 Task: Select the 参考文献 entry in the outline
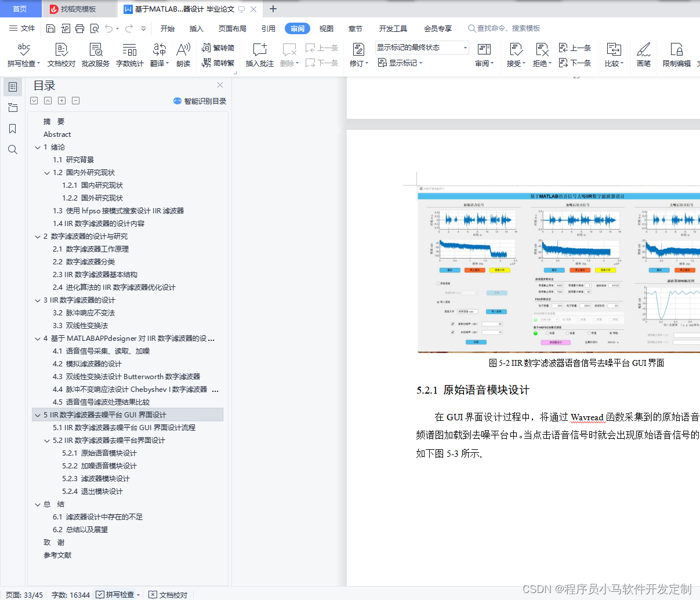58,555
